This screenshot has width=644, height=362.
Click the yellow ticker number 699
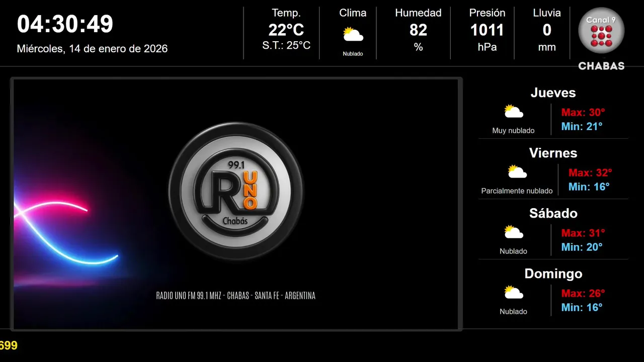[9, 345]
